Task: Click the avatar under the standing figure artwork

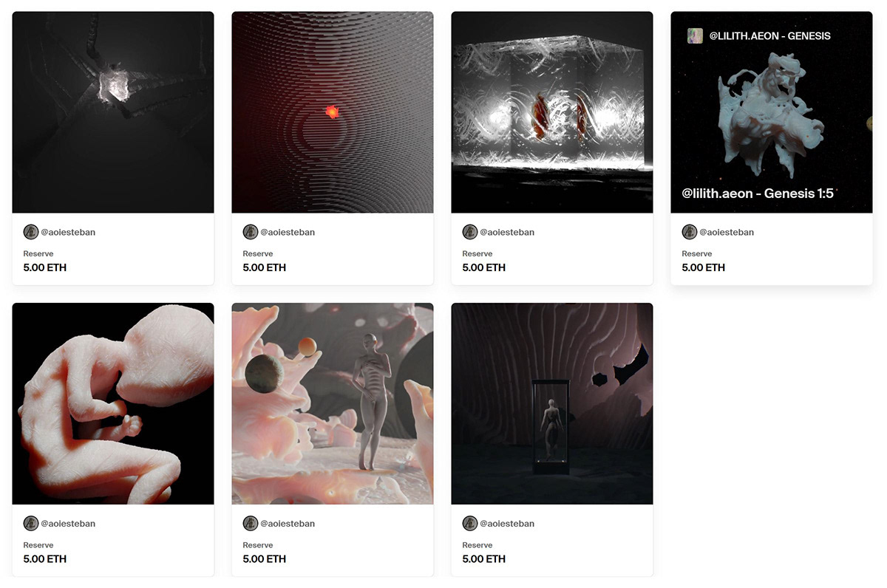Action: point(251,524)
